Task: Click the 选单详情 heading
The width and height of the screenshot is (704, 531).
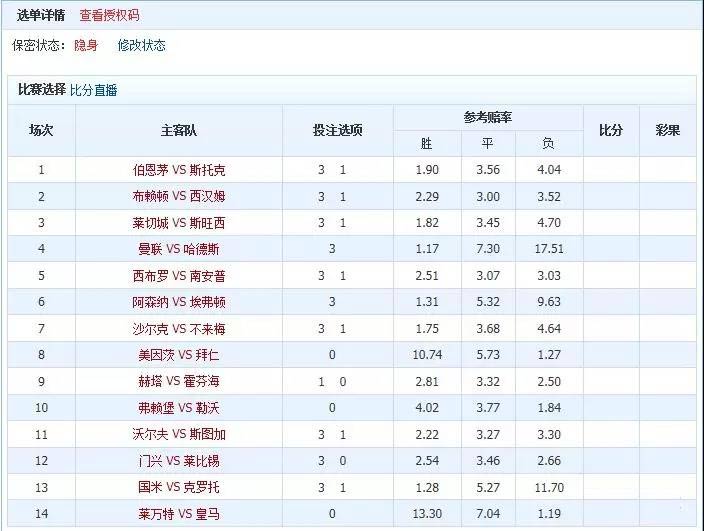Action: click(41, 16)
